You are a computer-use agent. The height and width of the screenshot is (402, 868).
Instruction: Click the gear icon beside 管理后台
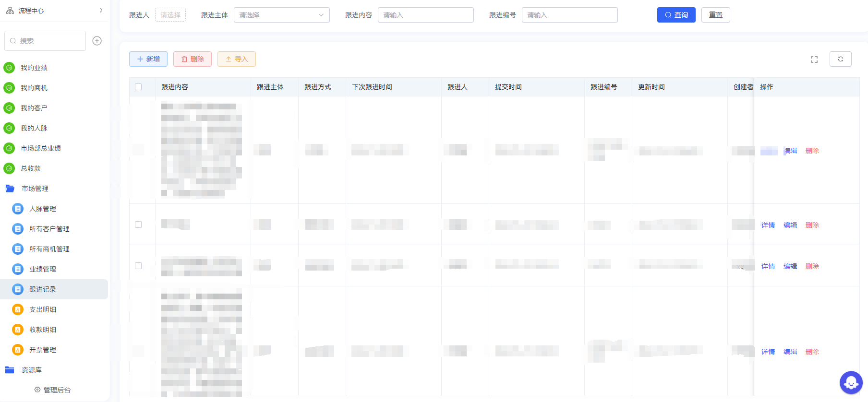(x=37, y=390)
